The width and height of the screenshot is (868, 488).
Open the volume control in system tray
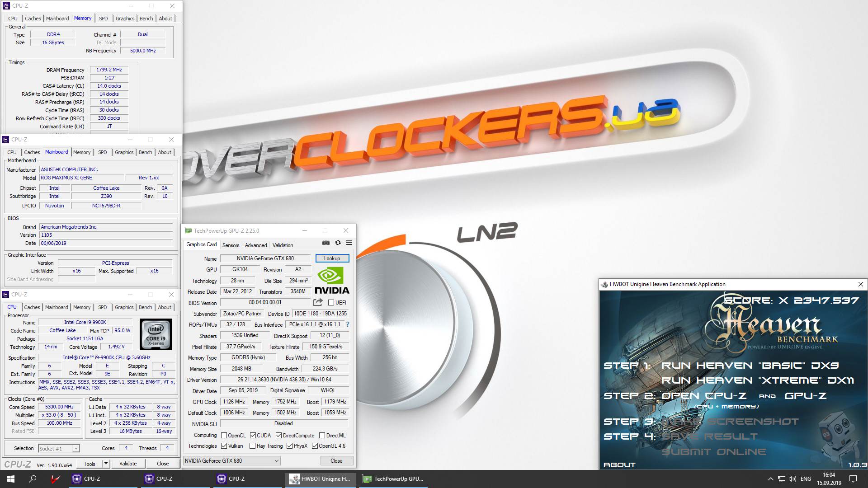(793, 479)
